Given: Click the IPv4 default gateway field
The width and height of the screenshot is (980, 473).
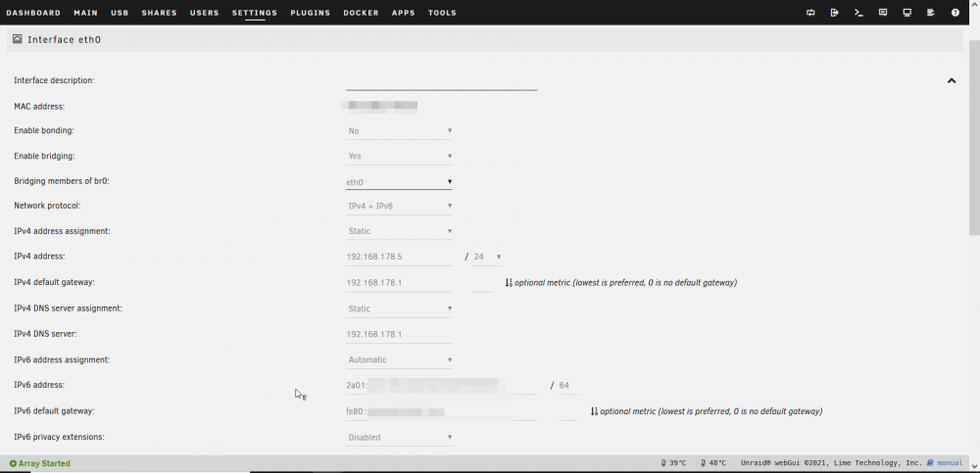Looking at the screenshot, I should tap(399, 282).
